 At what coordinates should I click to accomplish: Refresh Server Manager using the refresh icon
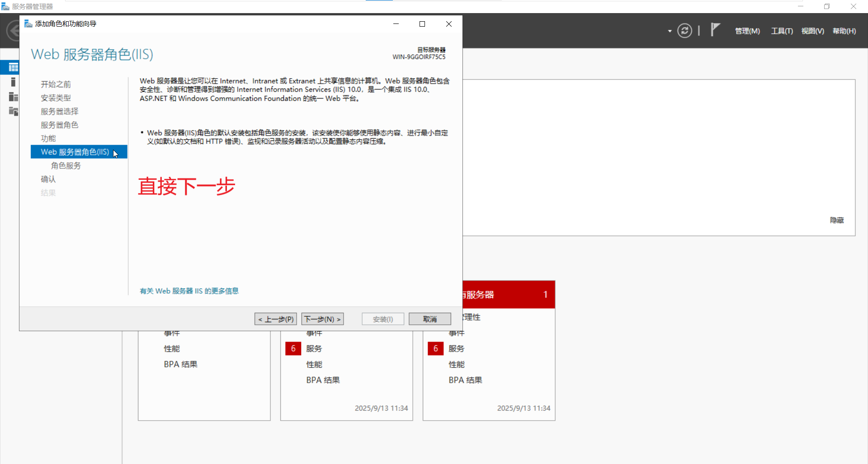685,30
